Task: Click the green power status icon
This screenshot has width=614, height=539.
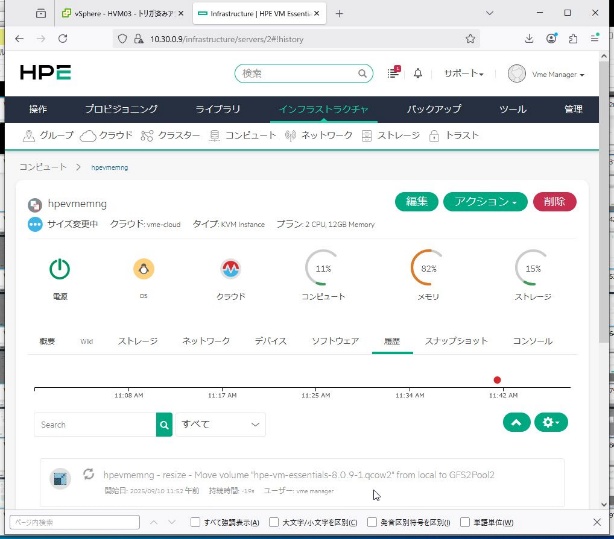Action: 60,268
